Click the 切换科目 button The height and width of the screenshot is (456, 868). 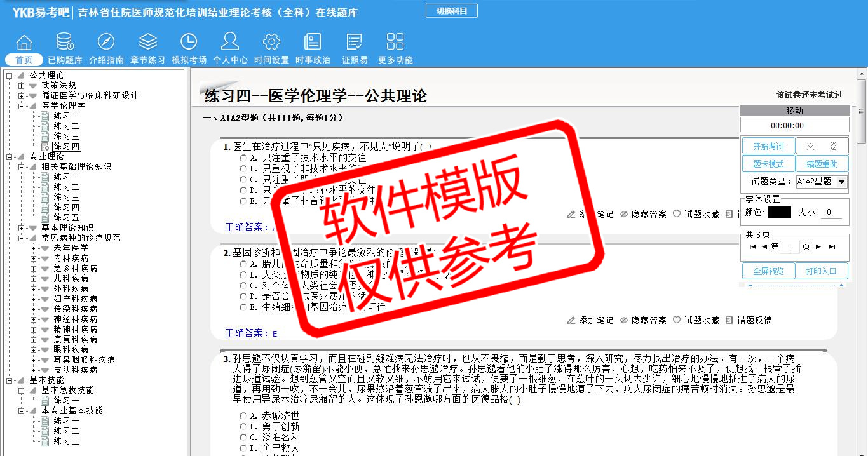tap(451, 11)
